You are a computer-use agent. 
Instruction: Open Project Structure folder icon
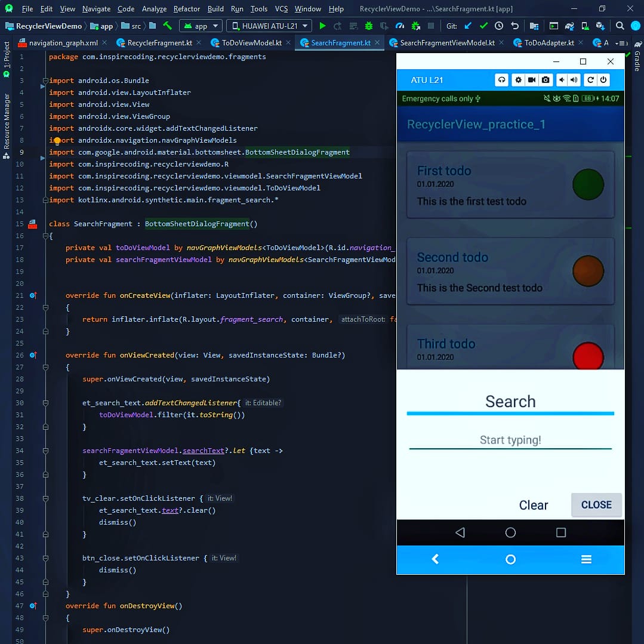point(534,26)
